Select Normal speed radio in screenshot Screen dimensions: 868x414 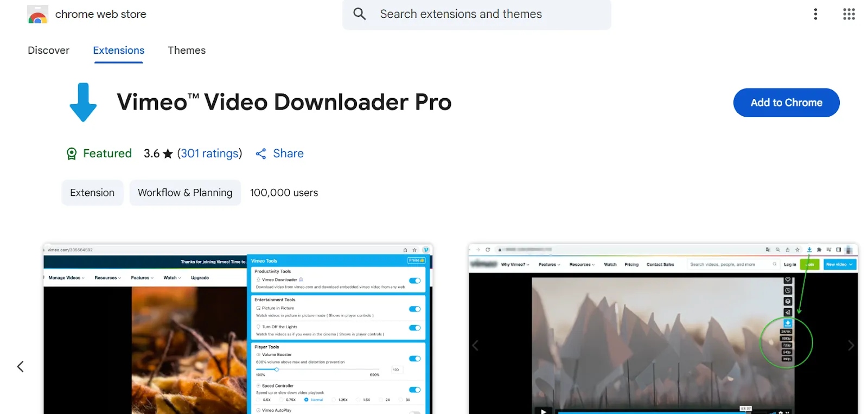tap(307, 400)
